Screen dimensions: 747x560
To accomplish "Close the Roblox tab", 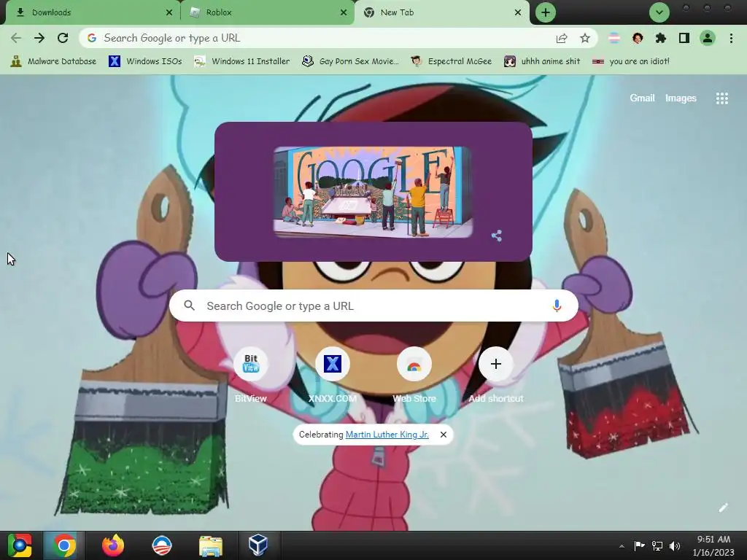I will click(344, 12).
